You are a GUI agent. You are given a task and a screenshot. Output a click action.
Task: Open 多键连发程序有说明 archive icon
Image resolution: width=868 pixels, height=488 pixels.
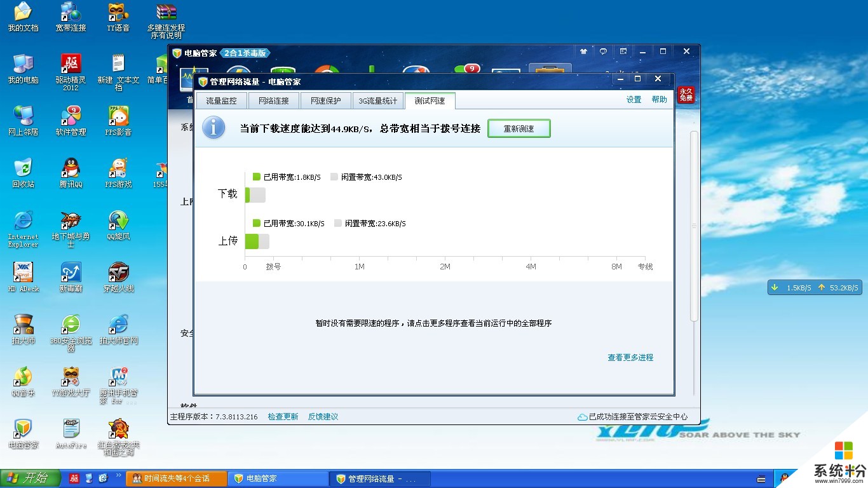(166, 20)
